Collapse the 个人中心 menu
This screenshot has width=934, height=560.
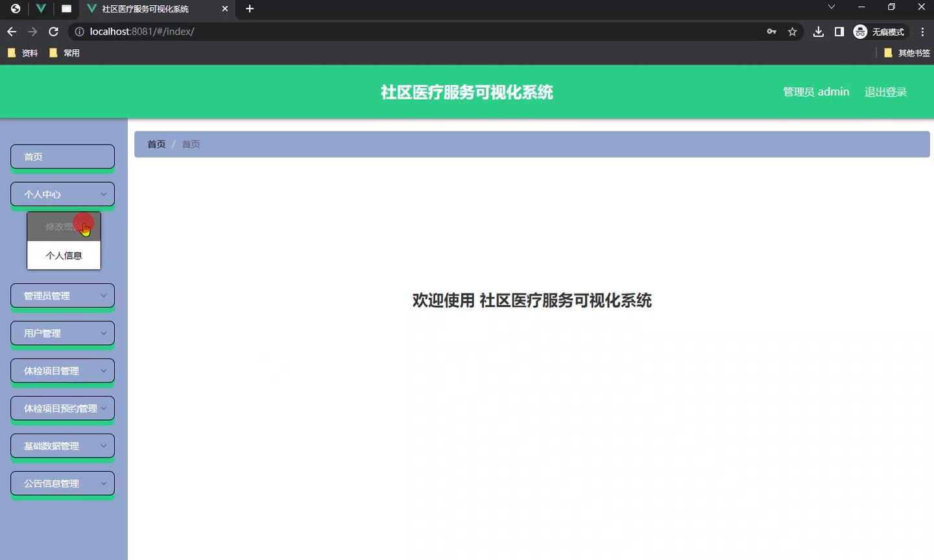(62, 194)
